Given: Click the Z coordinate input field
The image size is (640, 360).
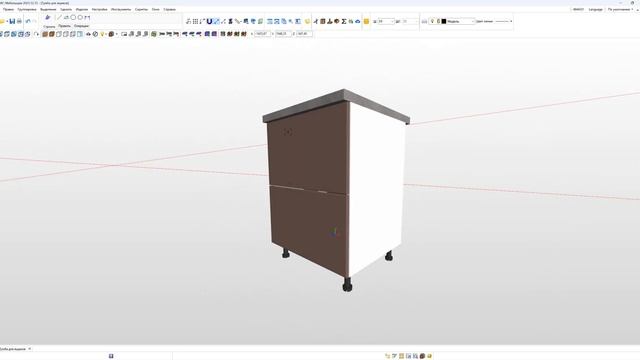Looking at the screenshot, I should [x=304, y=34].
